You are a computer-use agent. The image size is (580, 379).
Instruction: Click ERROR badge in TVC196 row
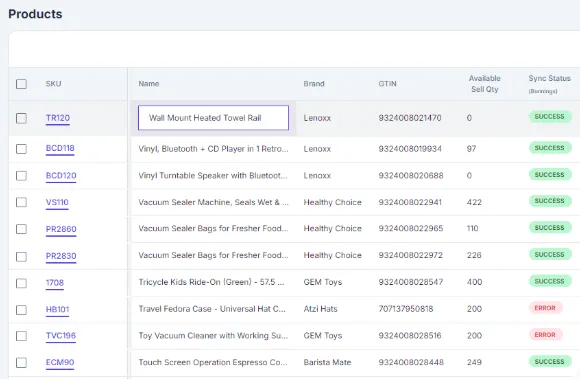click(x=545, y=335)
